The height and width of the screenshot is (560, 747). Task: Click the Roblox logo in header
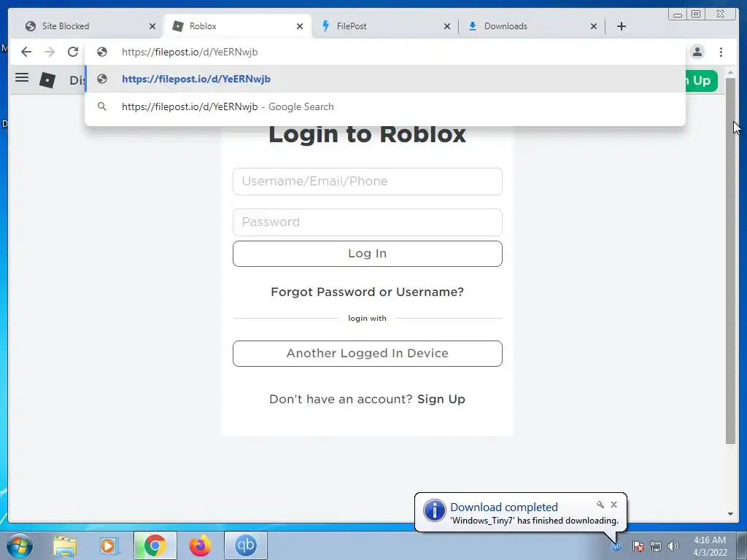click(x=47, y=79)
